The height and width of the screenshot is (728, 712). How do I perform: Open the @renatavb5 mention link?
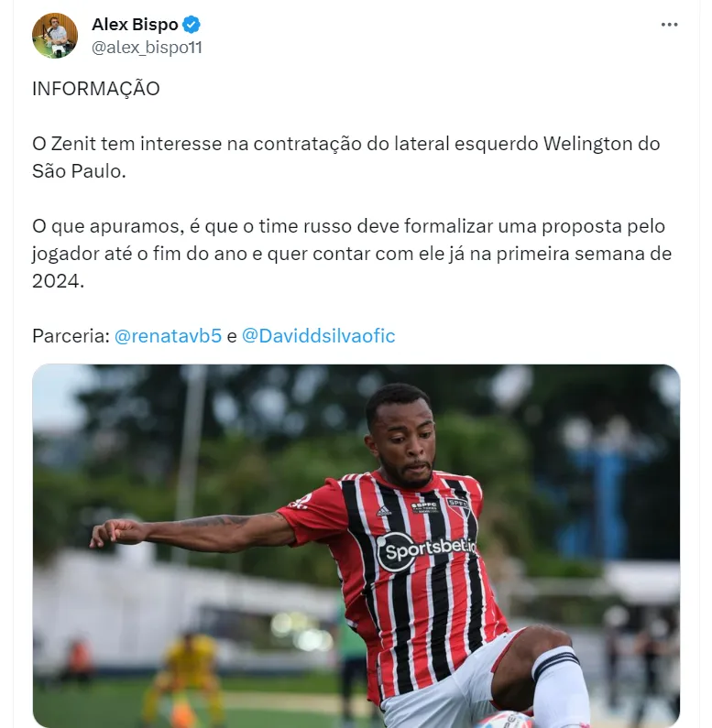168,336
